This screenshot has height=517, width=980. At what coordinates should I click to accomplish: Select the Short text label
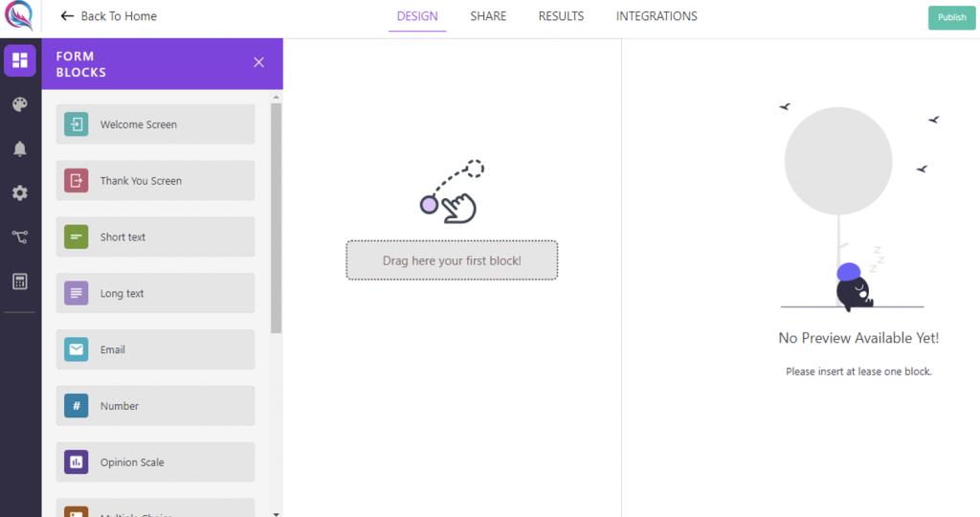[123, 236]
